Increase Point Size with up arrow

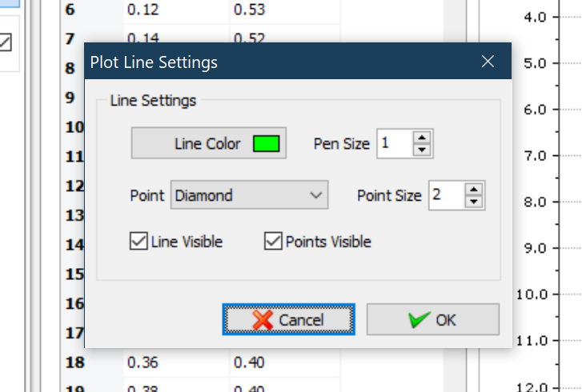pyautogui.click(x=475, y=190)
